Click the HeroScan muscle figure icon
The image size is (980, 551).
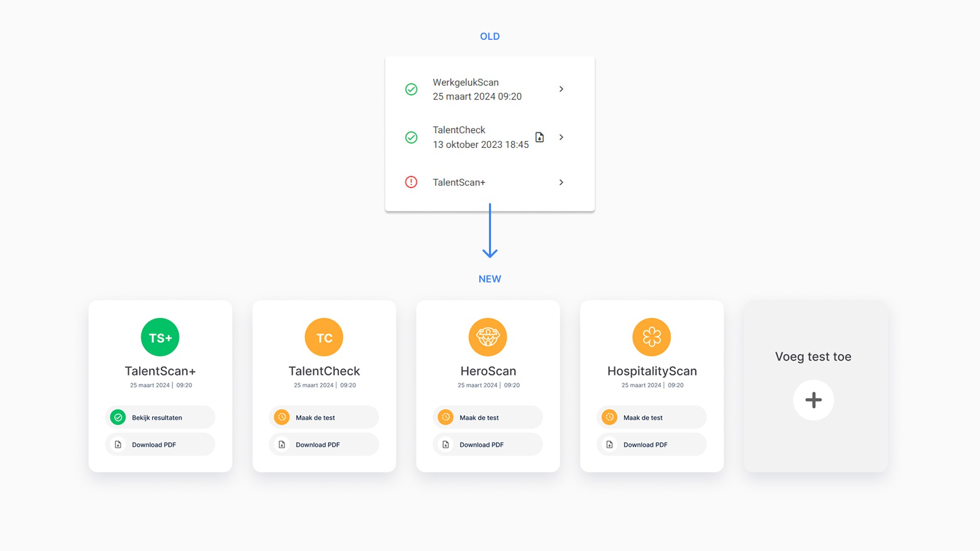(x=488, y=337)
